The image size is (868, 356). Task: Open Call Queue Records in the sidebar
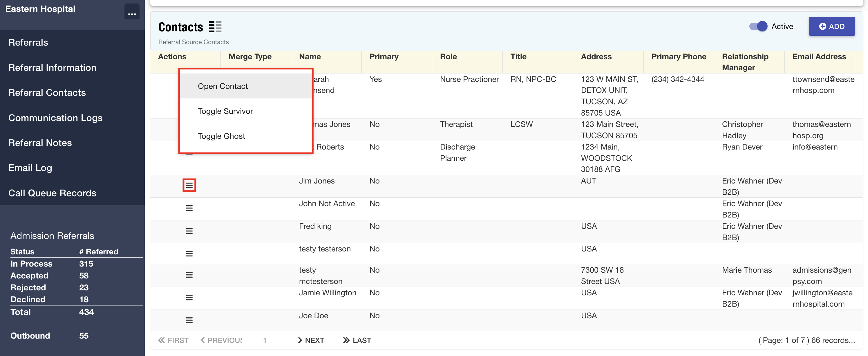point(52,193)
